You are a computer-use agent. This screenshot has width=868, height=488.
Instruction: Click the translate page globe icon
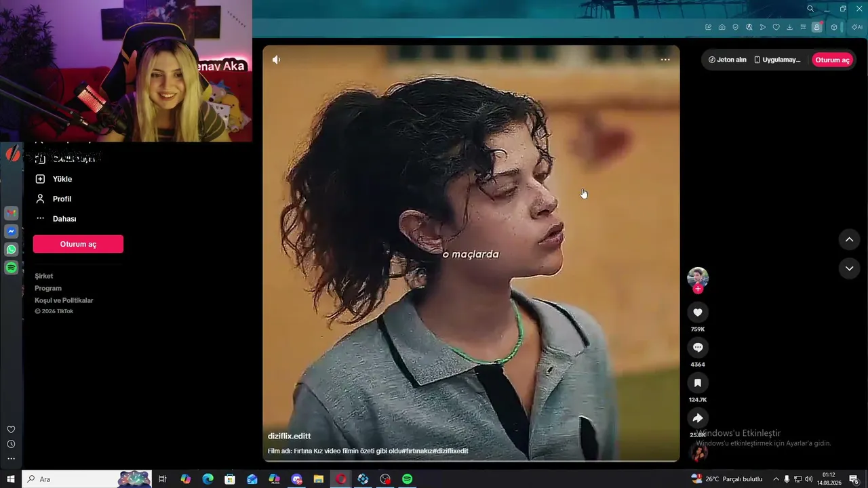pos(749,27)
